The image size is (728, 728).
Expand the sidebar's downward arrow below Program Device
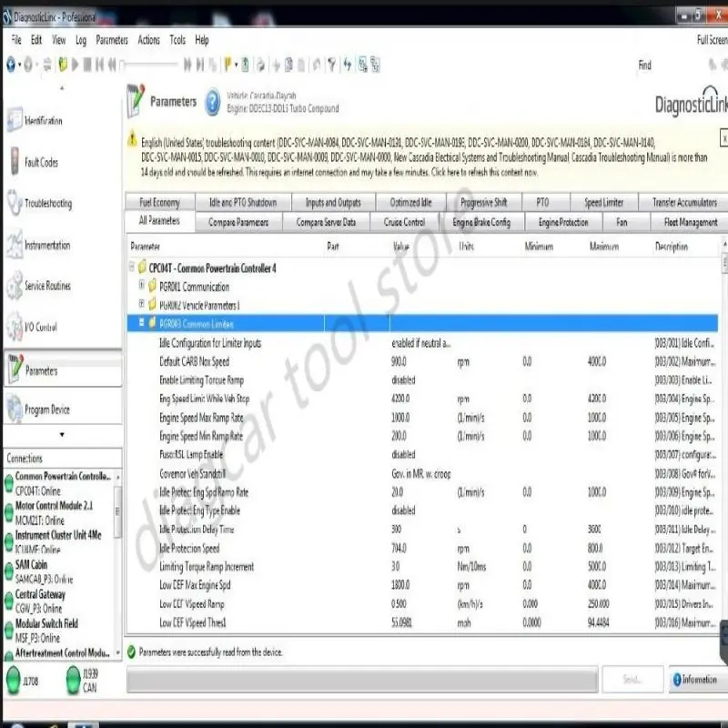tap(62, 435)
